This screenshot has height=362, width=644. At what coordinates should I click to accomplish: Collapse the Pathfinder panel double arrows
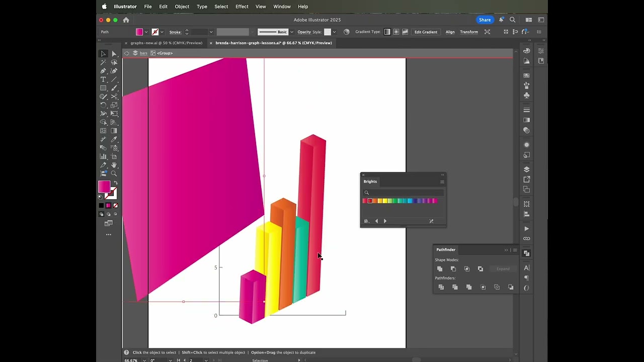(506, 250)
